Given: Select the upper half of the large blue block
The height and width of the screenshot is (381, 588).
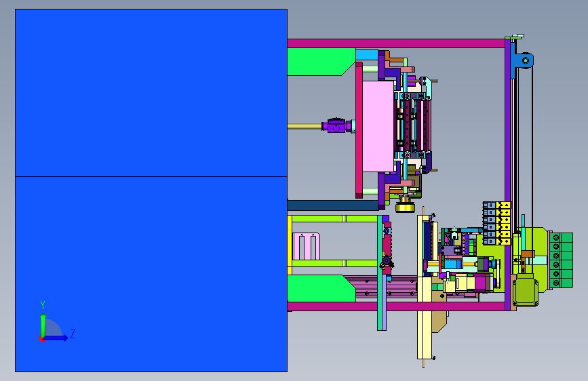Looking at the screenshot, I should click(x=151, y=93).
